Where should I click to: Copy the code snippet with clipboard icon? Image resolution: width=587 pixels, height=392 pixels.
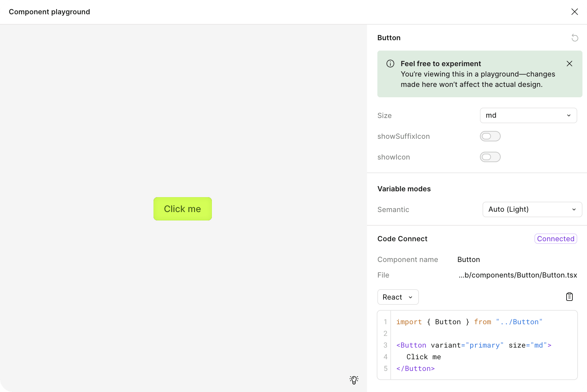coord(569,297)
